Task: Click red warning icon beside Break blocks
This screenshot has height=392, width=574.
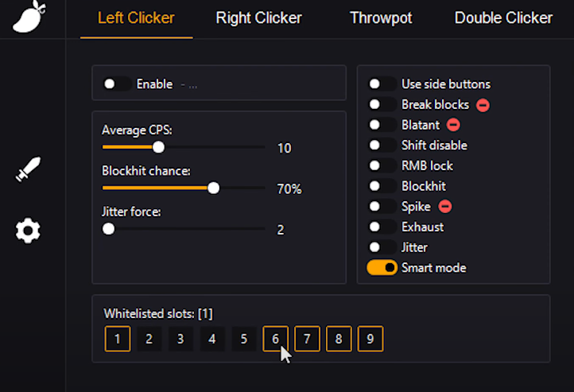Action: [x=483, y=105]
